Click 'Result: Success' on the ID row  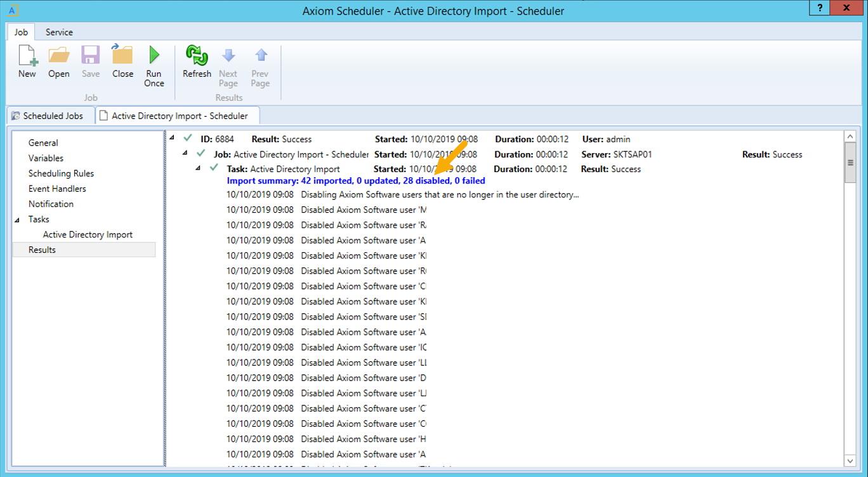click(282, 139)
